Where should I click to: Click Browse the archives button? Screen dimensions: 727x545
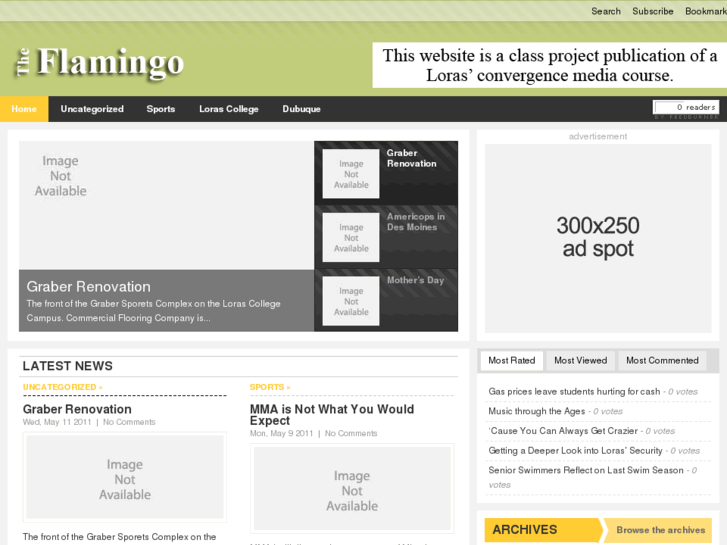tap(661, 530)
